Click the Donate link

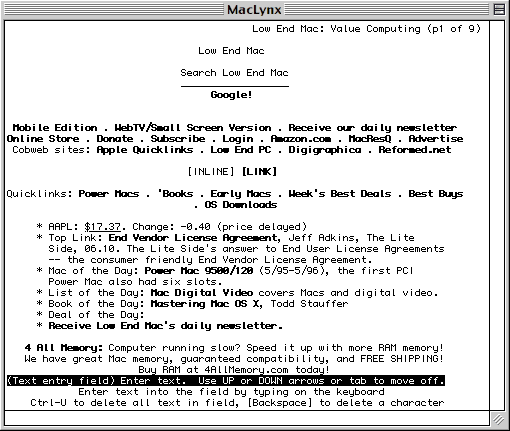coord(115,139)
